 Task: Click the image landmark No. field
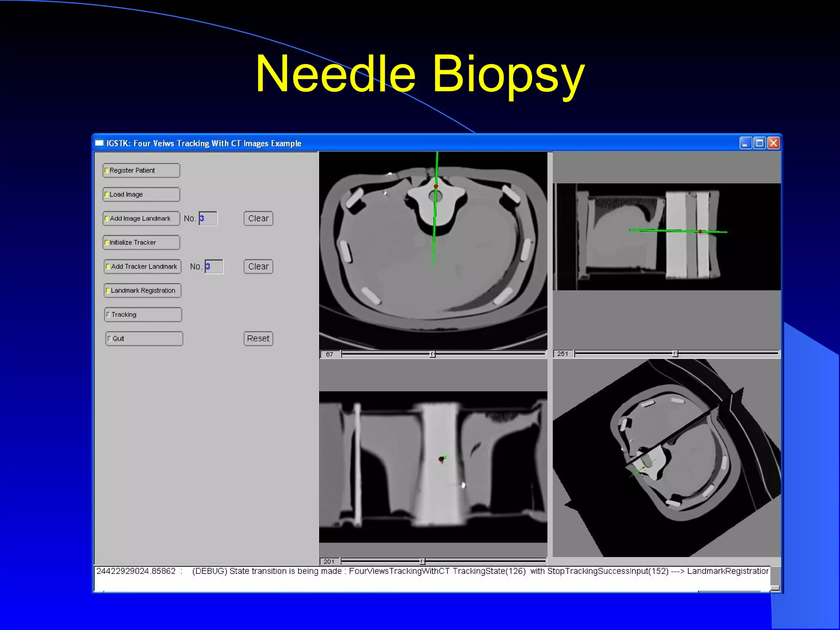pyautogui.click(x=208, y=219)
